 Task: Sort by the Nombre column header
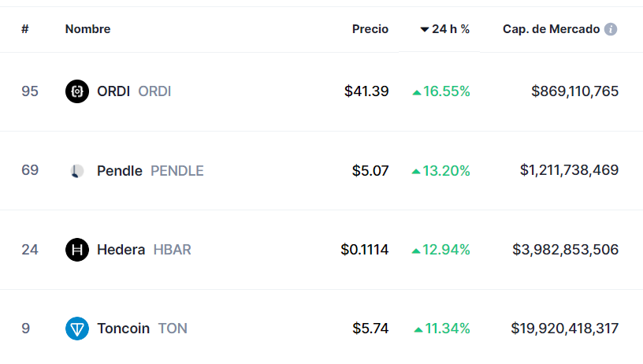(87, 29)
